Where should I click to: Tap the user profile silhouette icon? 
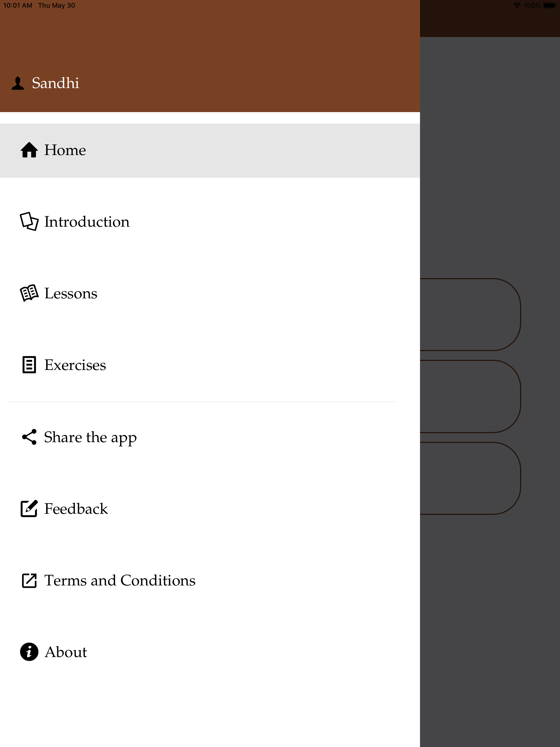pyautogui.click(x=18, y=83)
